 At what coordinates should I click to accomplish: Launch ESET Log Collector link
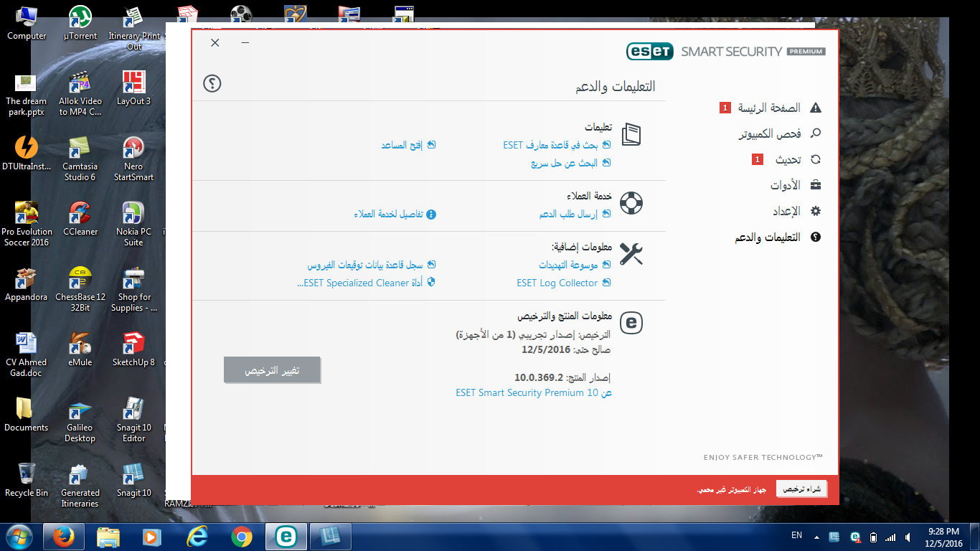[x=564, y=283]
